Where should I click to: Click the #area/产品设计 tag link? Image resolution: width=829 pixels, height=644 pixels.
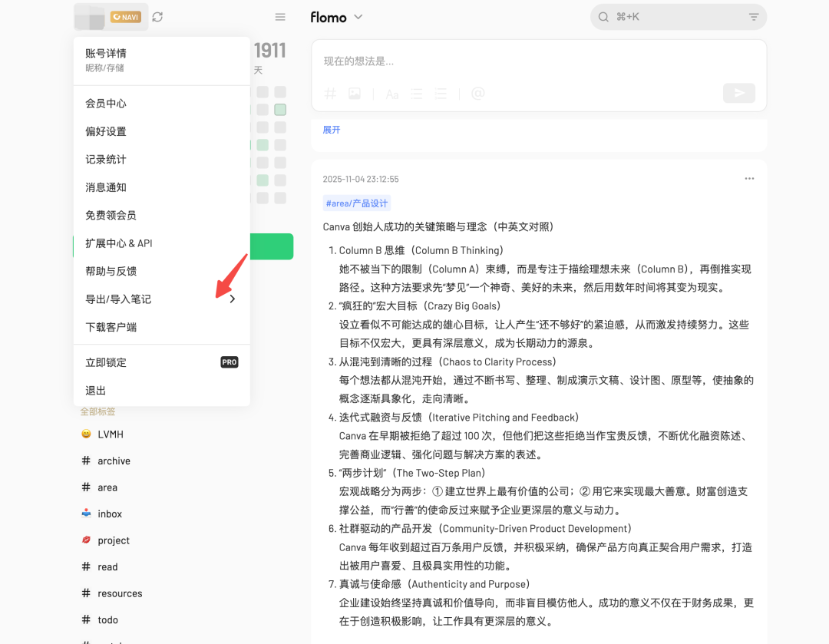357,203
